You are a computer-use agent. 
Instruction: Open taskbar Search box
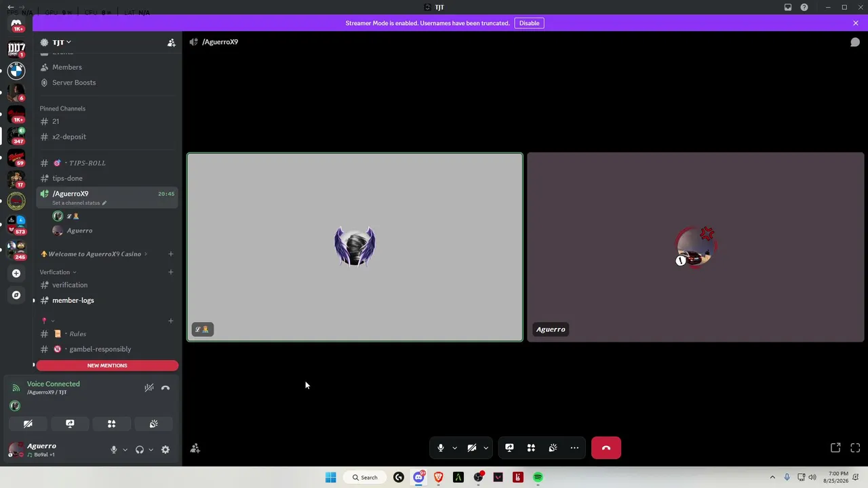pyautogui.click(x=364, y=478)
